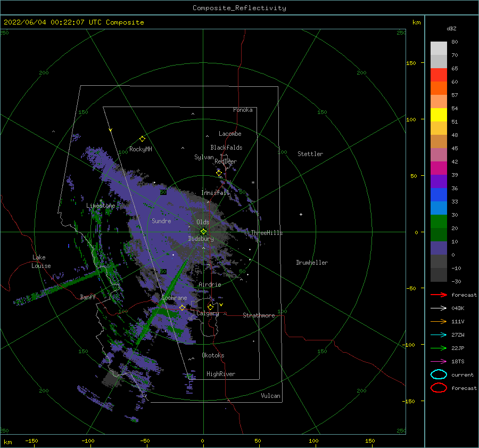Click the 80 dBZ value in legend
Screen dimensions: 479x448
click(455, 42)
